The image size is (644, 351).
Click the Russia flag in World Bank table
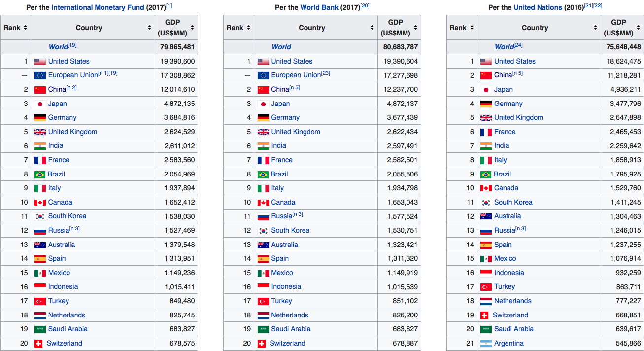pos(263,216)
